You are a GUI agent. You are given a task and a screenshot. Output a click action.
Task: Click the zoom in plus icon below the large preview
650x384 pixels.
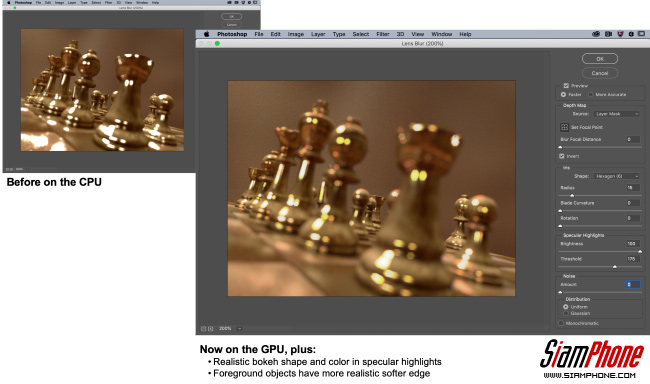point(211,328)
